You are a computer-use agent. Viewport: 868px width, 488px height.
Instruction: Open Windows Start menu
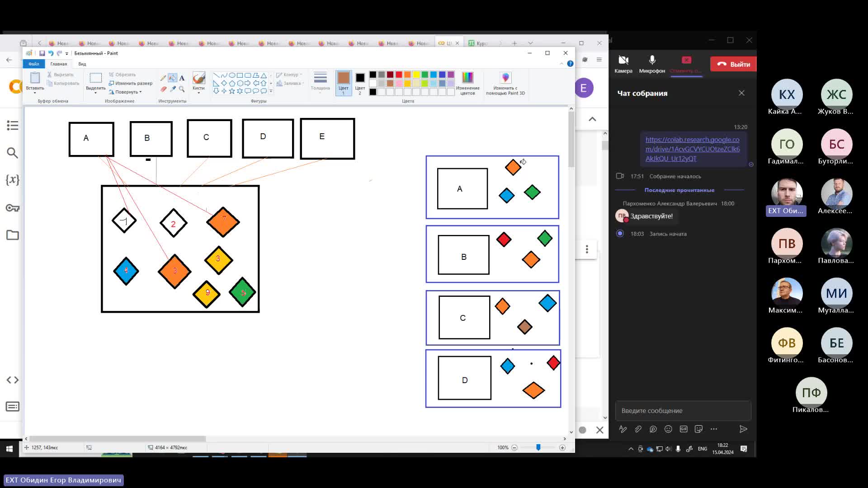tap(9, 449)
